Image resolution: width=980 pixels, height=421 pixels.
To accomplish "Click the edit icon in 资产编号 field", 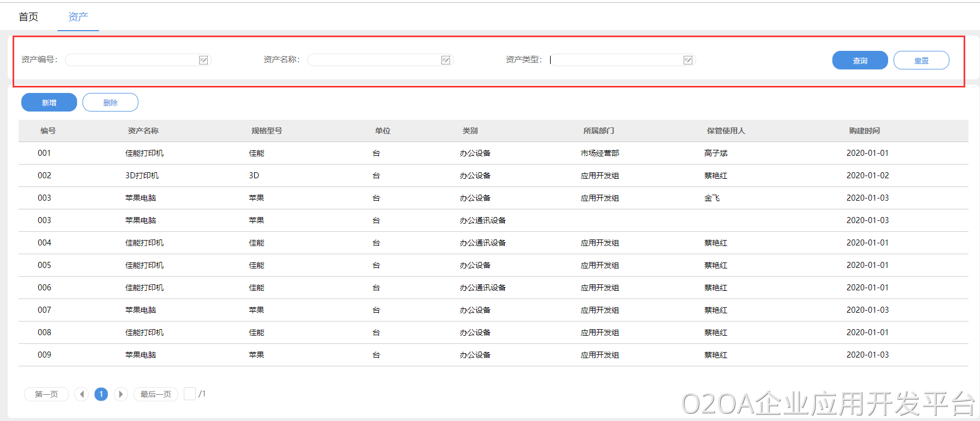I will (203, 60).
